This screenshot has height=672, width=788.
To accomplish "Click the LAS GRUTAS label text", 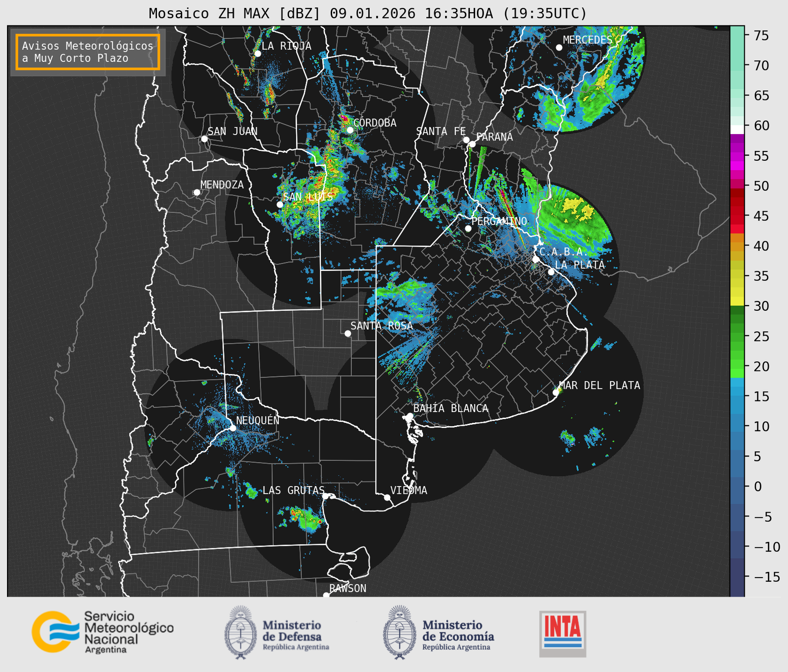I will (x=293, y=490).
